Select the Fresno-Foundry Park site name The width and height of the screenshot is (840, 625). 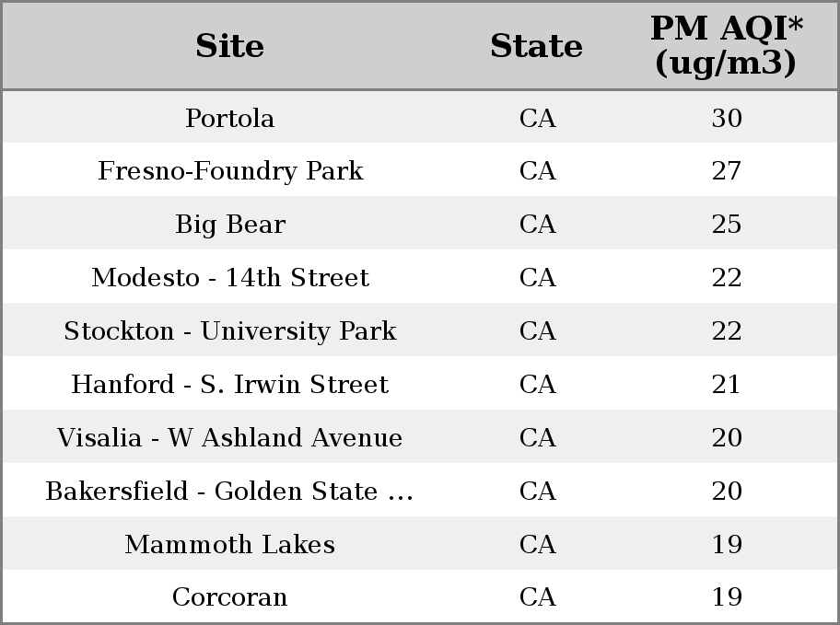tap(230, 171)
